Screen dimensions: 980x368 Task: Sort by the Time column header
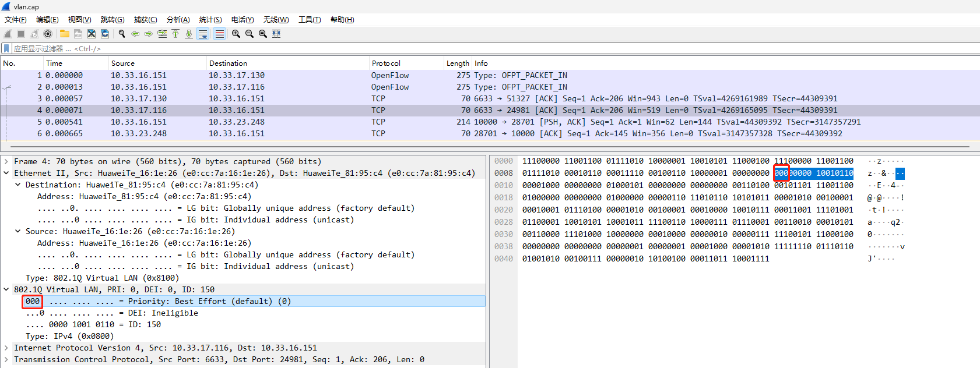pos(76,63)
